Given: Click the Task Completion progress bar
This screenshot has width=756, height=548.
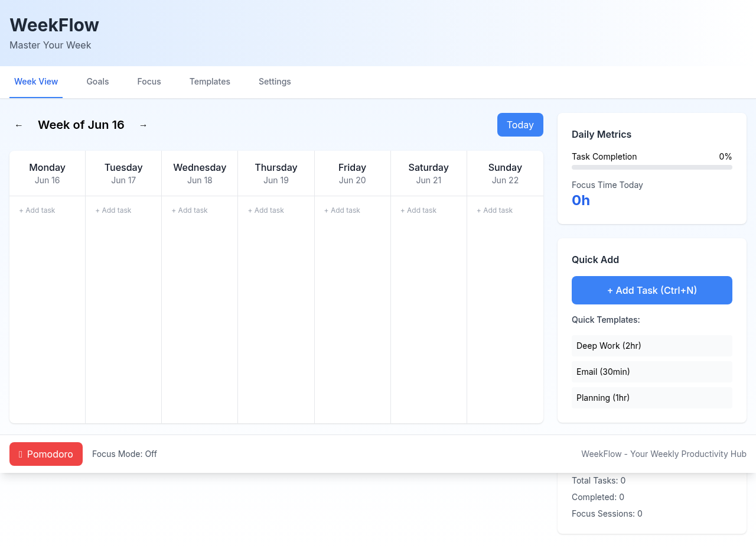Looking at the screenshot, I should [x=651, y=167].
